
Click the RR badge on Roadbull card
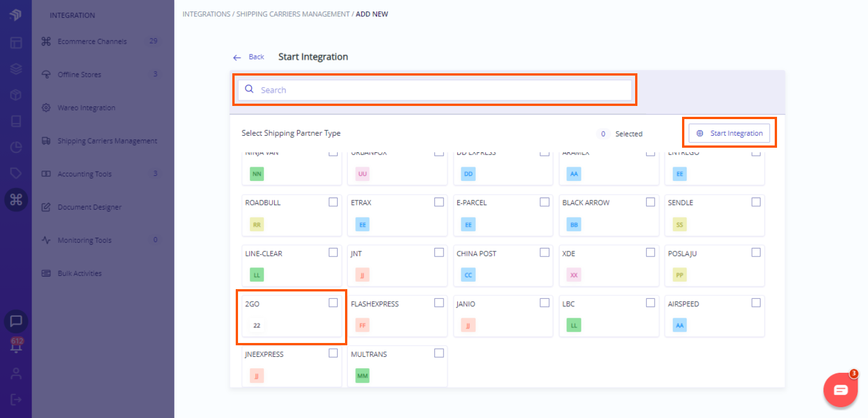click(x=257, y=224)
